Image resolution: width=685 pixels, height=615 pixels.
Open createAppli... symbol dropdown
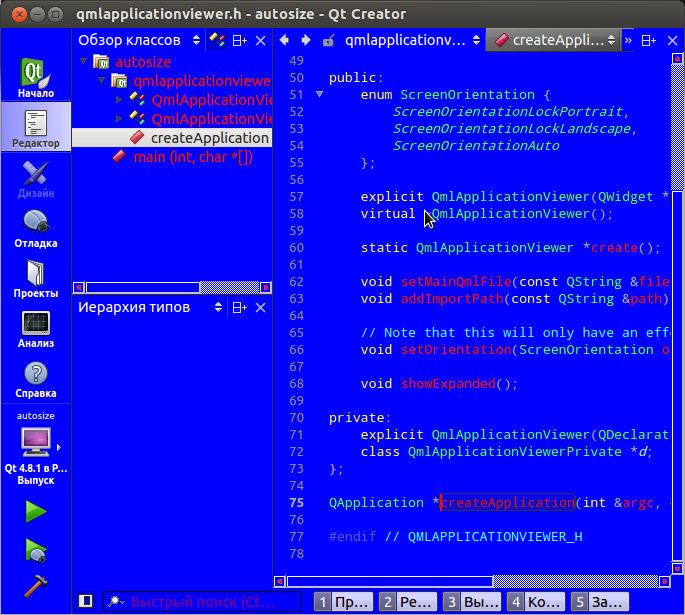click(x=553, y=40)
